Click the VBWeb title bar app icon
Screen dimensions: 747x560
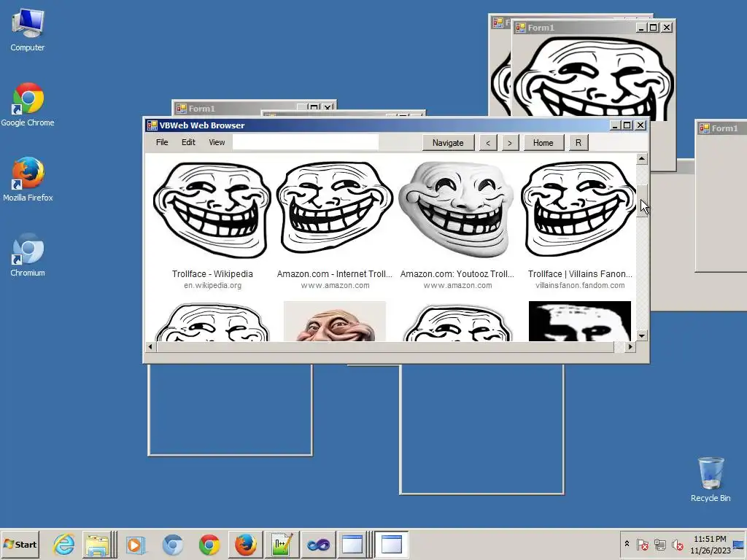pos(152,125)
